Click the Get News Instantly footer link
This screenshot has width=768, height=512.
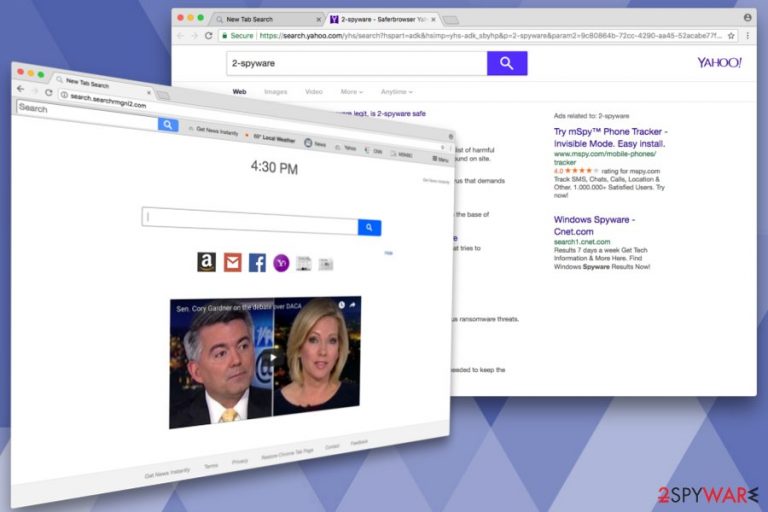(167, 473)
